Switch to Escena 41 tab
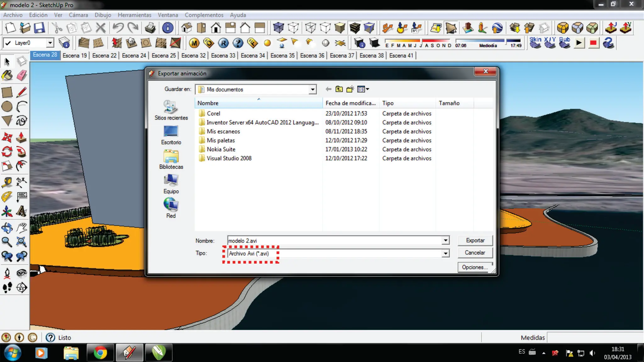 click(x=401, y=55)
